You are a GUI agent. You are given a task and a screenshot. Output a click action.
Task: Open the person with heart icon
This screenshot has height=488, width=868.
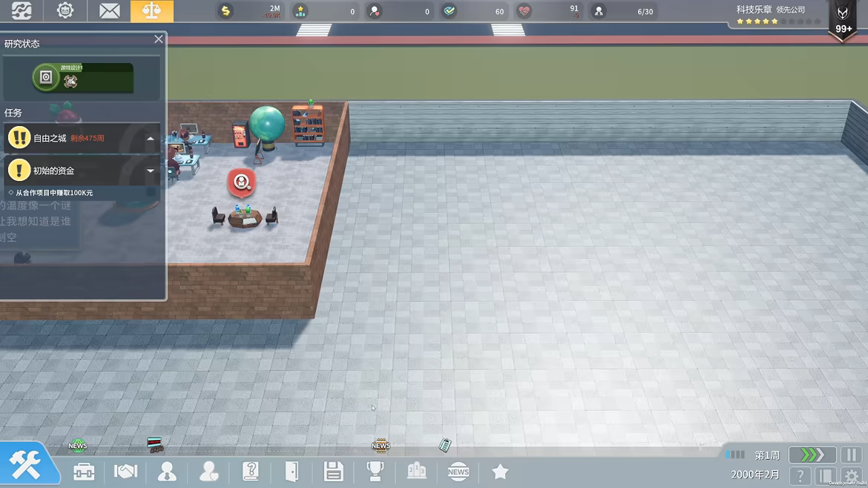point(209,472)
